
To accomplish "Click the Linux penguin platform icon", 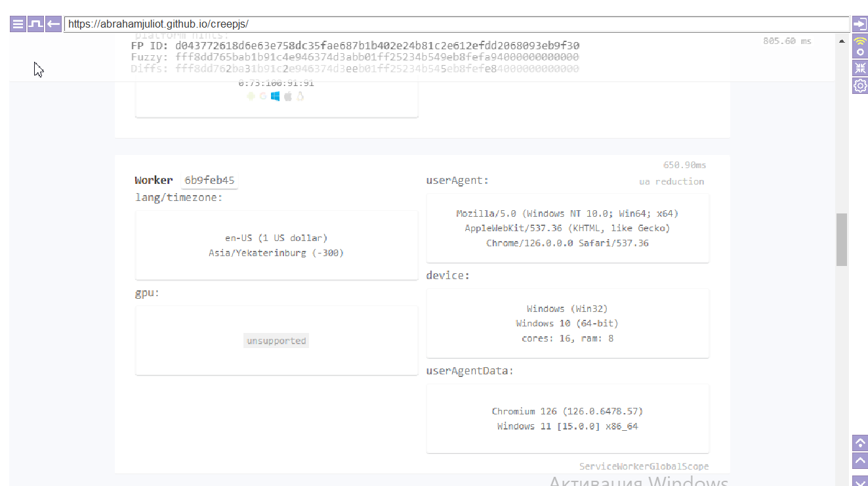I will tap(300, 97).
